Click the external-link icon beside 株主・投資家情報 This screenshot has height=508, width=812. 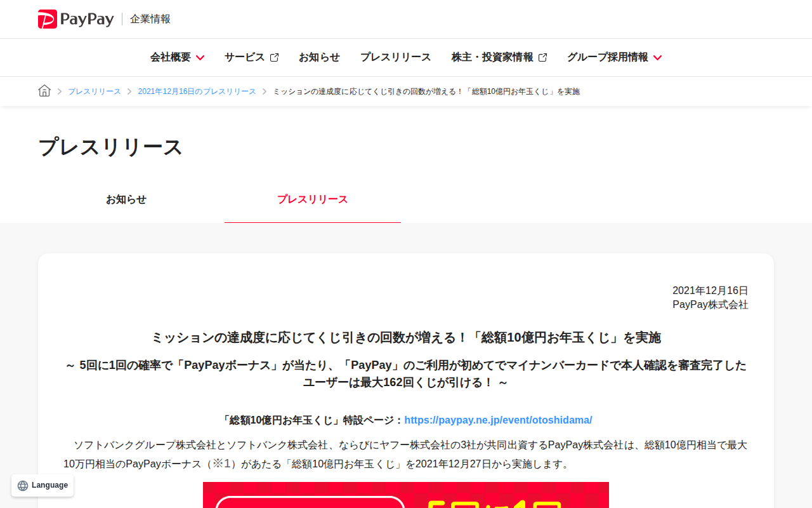pyautogui.click(x=542, y=57)
